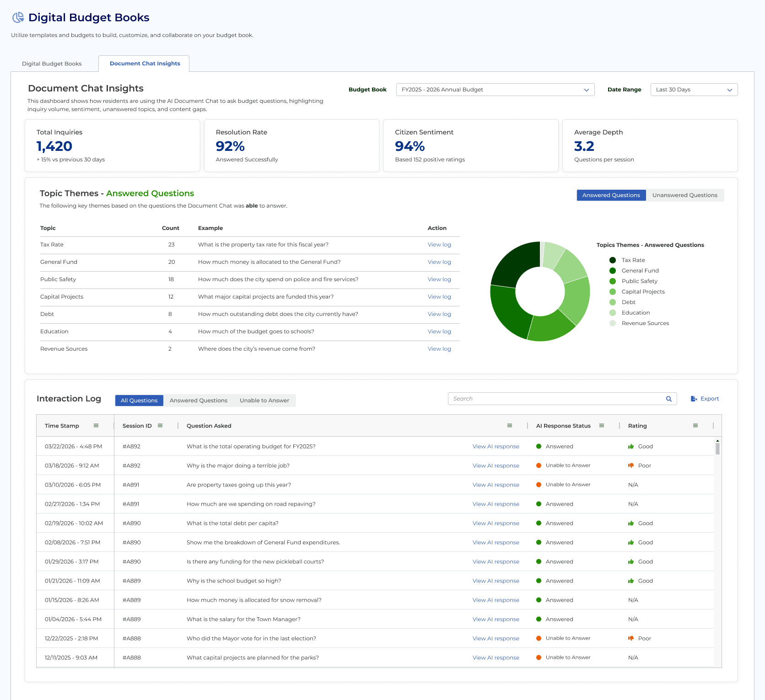The height and width of the screenshot is (700, 765).
Task: Open the Budget Book dropdown
Action: [495, 90]
